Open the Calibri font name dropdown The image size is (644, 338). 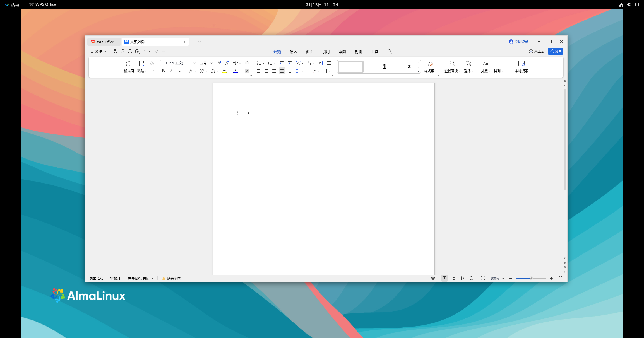(x=194, y=63)
